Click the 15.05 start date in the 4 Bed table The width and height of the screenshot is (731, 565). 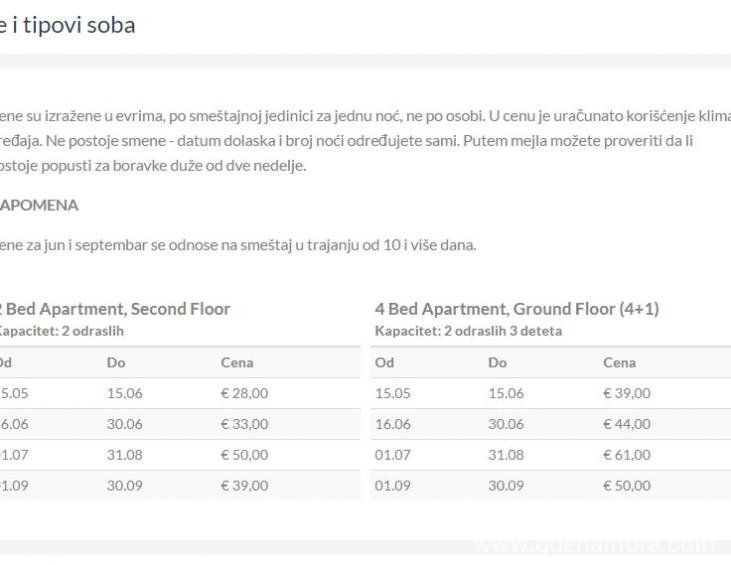pyautogui.click(x=392, y=394)
